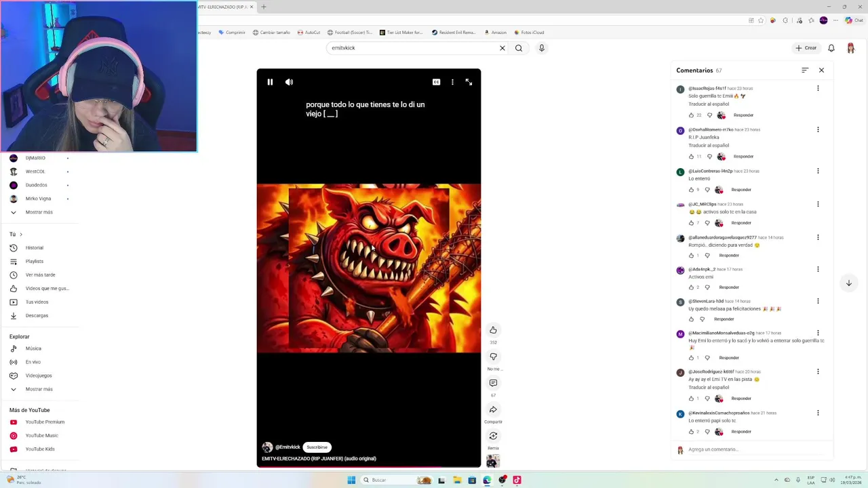
Task: Open the Amazon bookmark
Action: (x=495, y=33)
